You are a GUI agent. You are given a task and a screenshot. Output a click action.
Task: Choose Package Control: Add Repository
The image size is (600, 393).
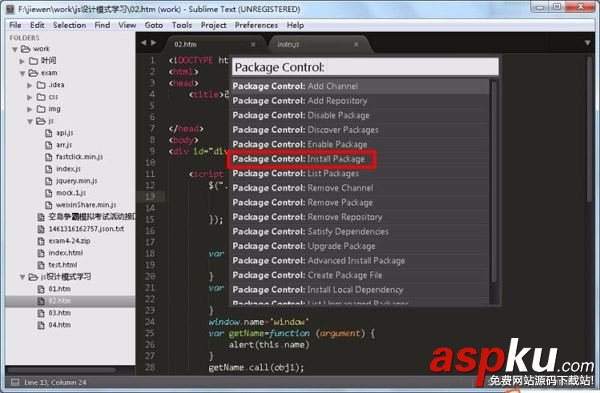pos(360,101)
